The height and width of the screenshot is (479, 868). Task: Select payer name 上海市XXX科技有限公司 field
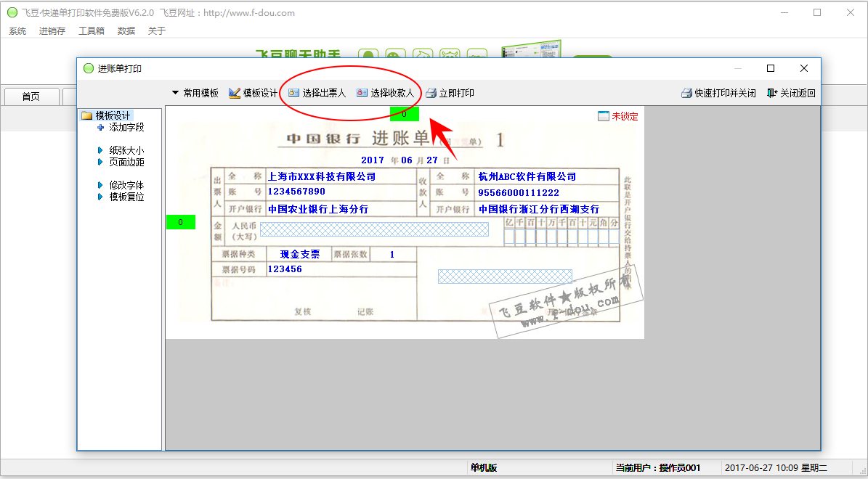[322, 176]
